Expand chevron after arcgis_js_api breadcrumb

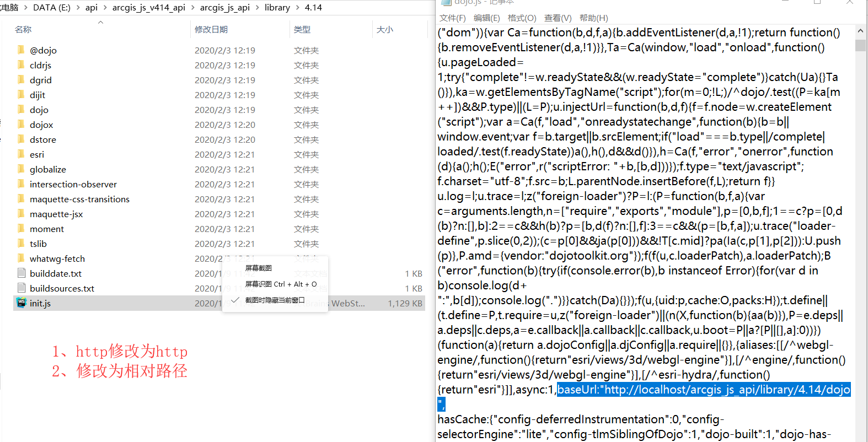(257, 8)
